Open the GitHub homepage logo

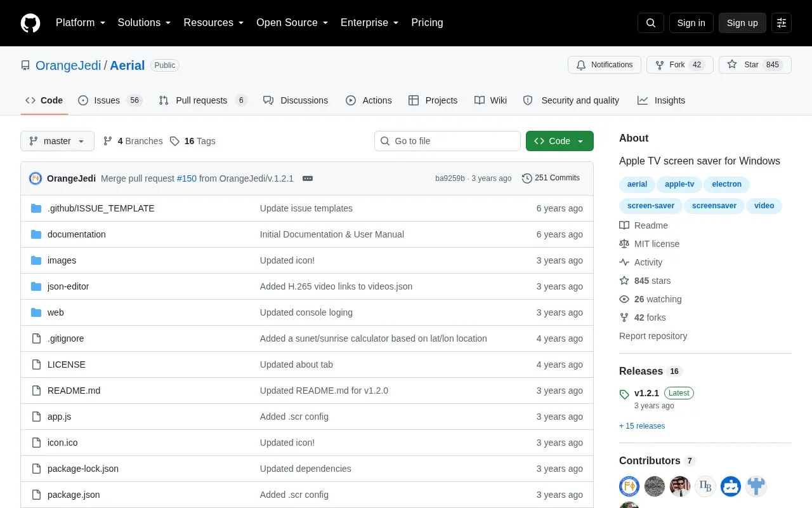coord(30,23)
